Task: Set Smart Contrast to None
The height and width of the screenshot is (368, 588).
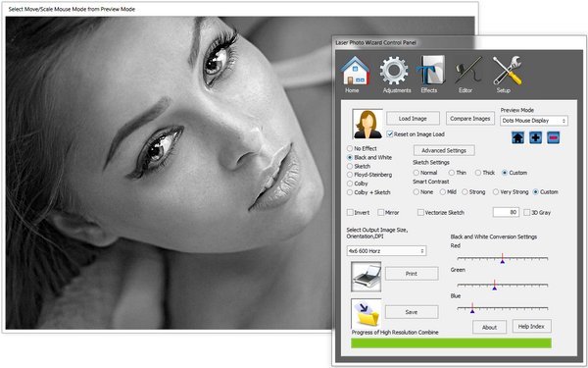Action: coord(423,192)
